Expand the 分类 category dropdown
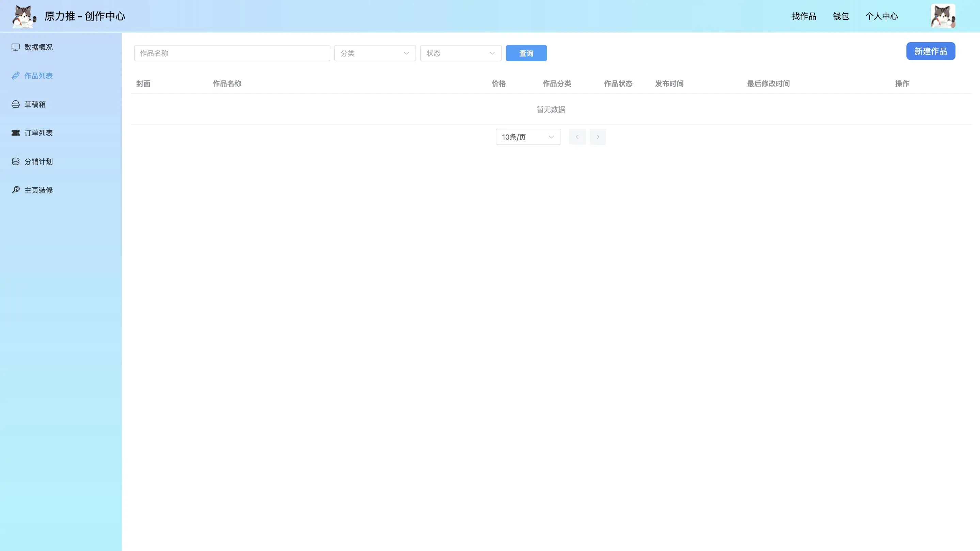Screen dimensions: 980x551 pos(375,53)
